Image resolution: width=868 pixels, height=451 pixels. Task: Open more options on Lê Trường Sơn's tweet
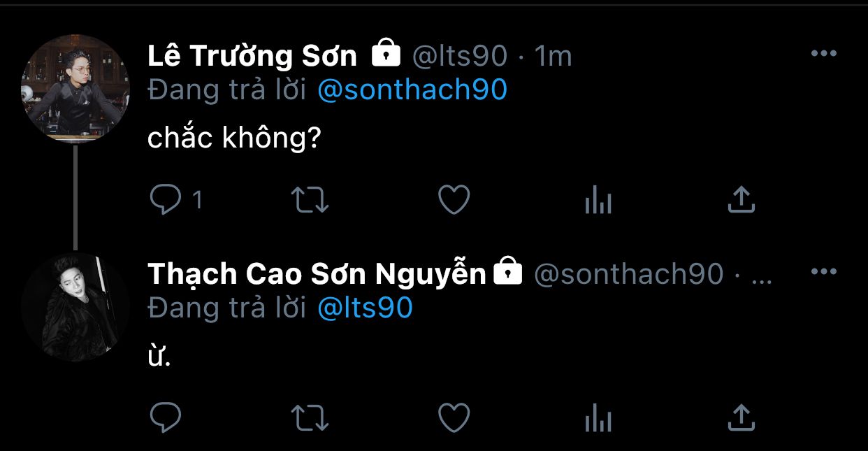[823, 54]
